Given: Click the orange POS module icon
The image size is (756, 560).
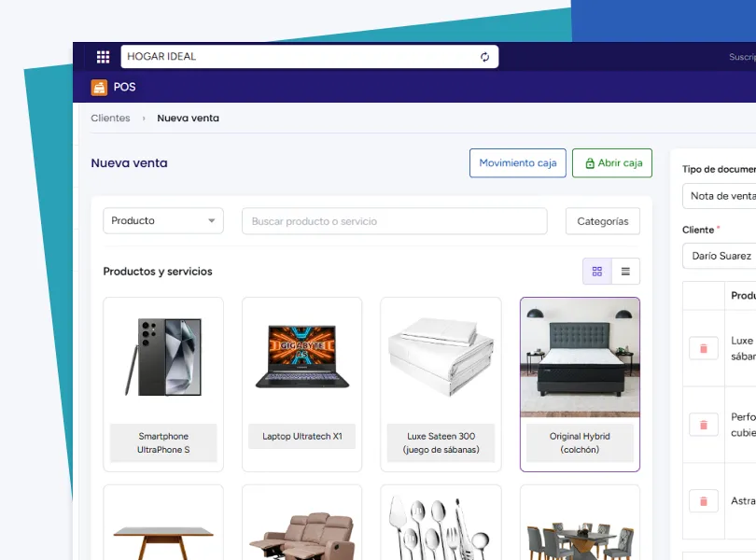Looking at the screenshot, I should [99, 88].
